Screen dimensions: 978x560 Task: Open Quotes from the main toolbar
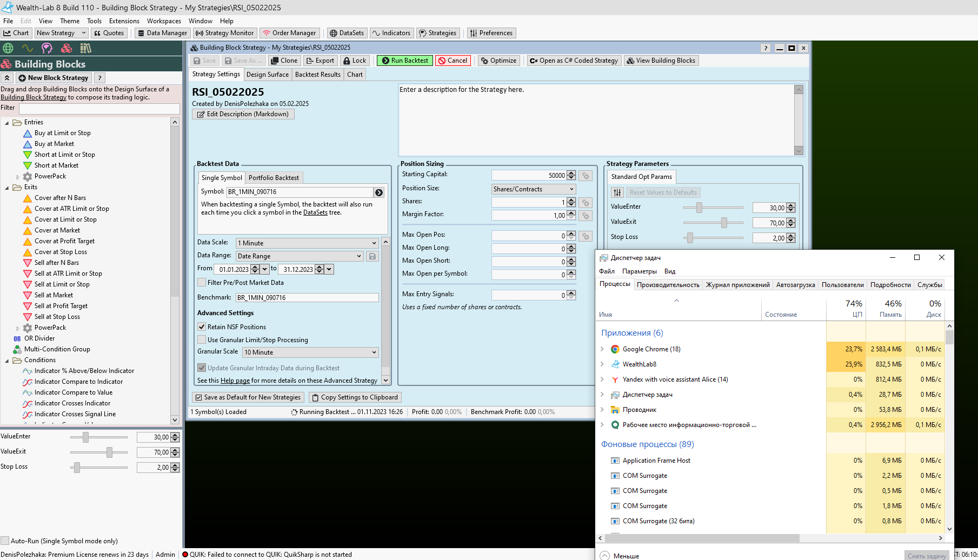pos(109,33)
